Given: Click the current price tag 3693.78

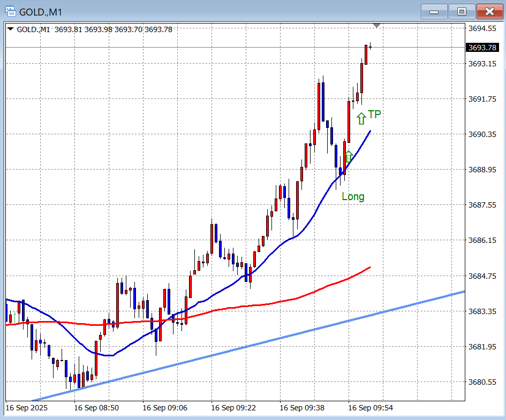Looking at the screenshot, I should pyautogui.click(x=481, y=48).
